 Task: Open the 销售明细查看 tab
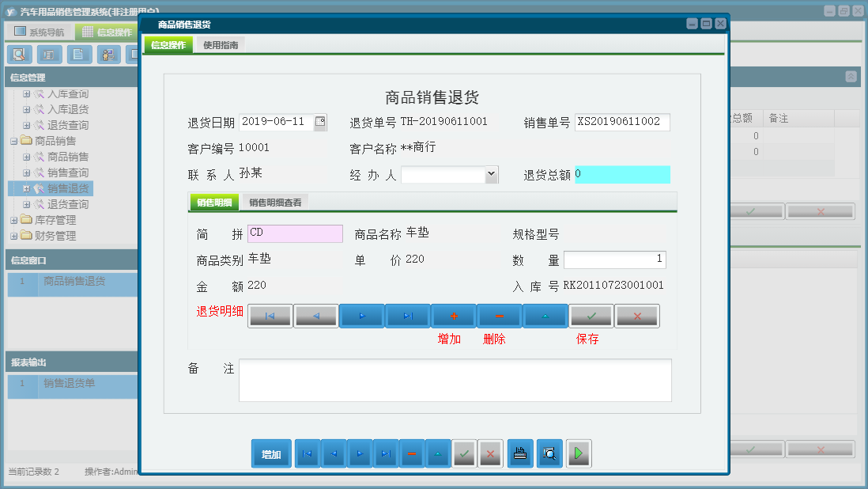[x=275, y=203]
